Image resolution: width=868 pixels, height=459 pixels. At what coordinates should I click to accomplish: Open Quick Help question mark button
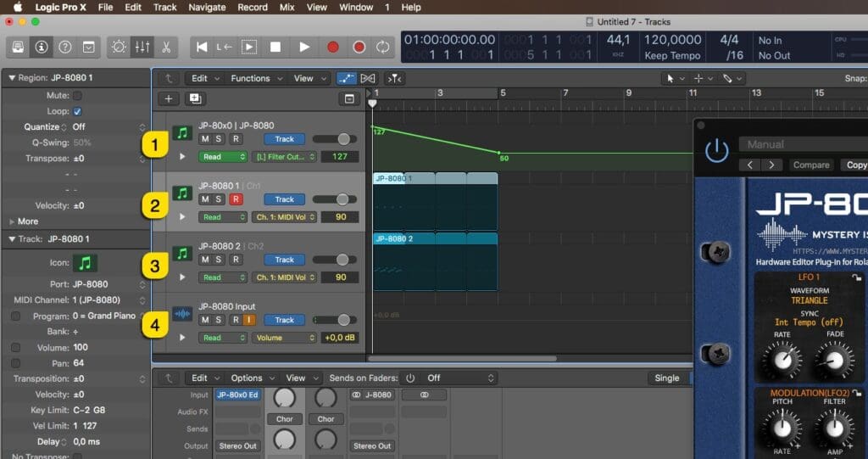pyautogui.click(x=64, y=48)
